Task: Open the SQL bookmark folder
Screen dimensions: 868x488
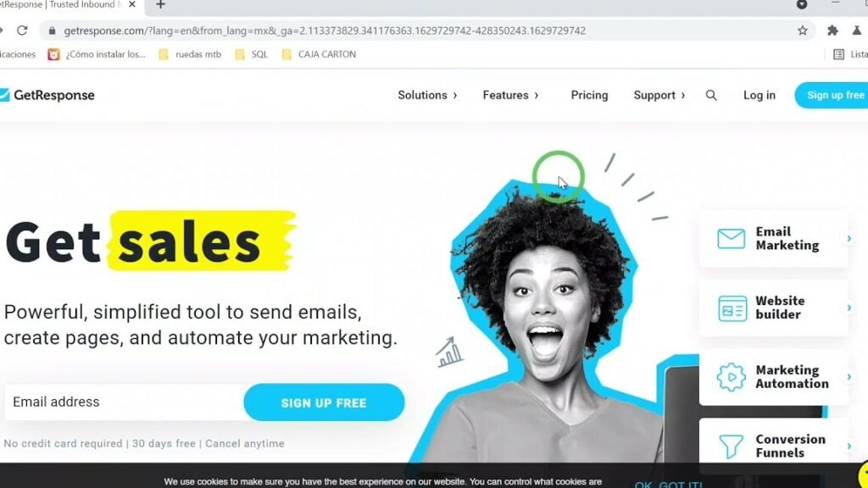Action: coord(251,54)
